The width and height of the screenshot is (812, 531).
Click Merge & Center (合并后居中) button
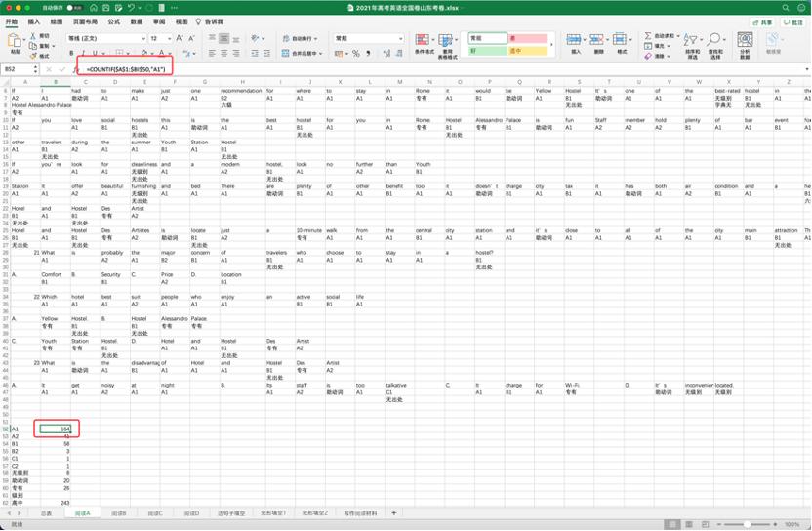[302, 53]
